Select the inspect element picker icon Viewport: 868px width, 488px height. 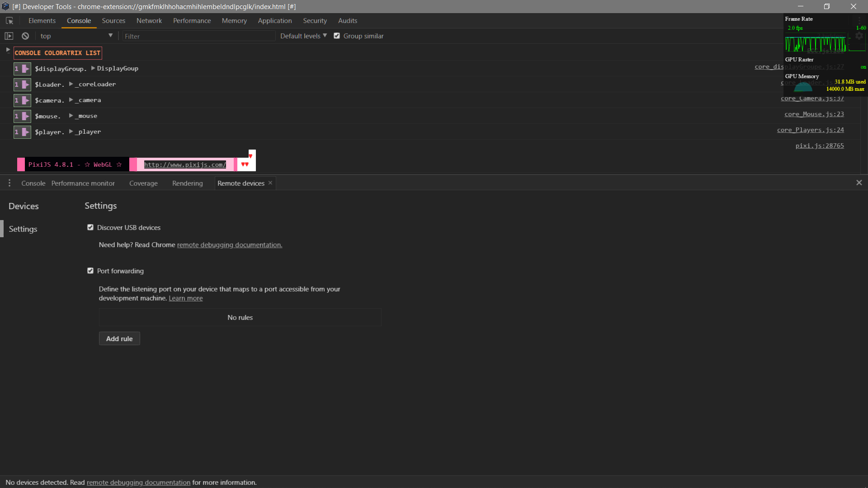[x=9, y=21]
